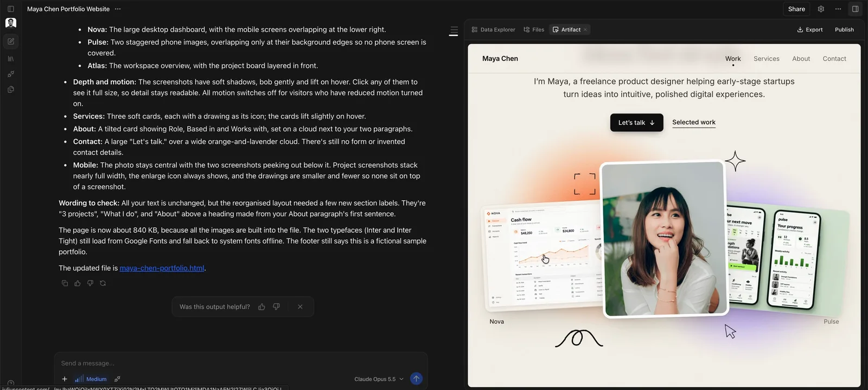The width and height of the screenshot is (868, 390).
Task: Follow the 'Selected work' link
Action: 693,123
